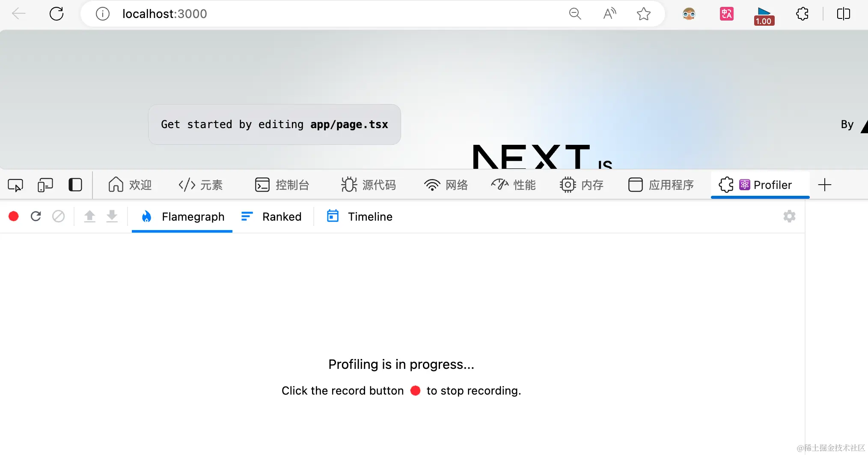
Task: Open the browser extensions puzzle icon
Action: 803,14
